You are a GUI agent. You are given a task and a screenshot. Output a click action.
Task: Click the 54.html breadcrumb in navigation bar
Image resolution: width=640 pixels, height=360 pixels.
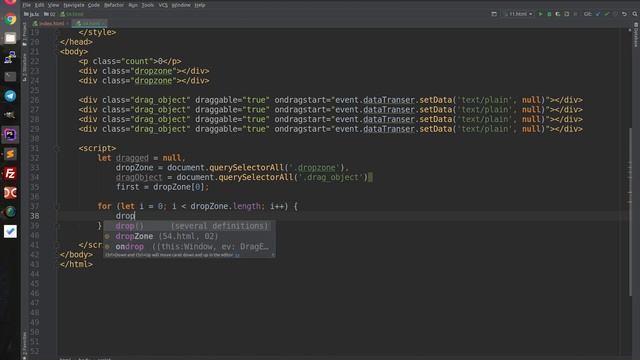point(72,14)
